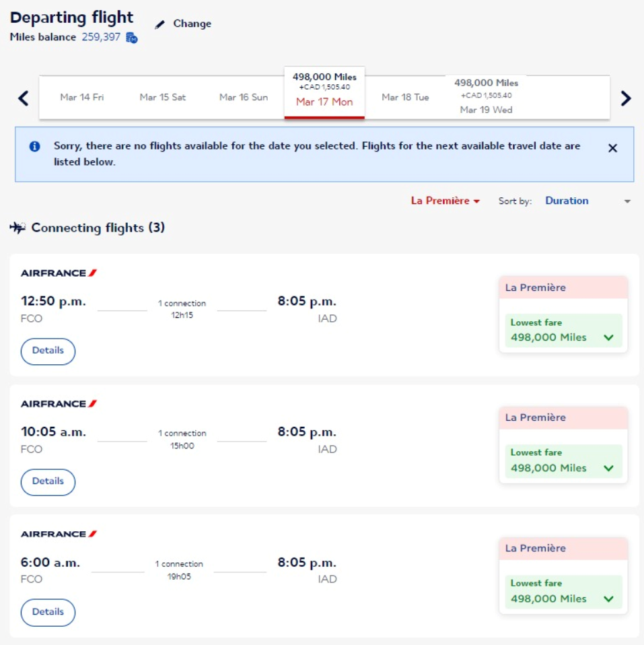Viewport: 644px width, 645px height.
Task: Expand lowest fare for 10:05 a.m. flight
Action: pos(563,461)
